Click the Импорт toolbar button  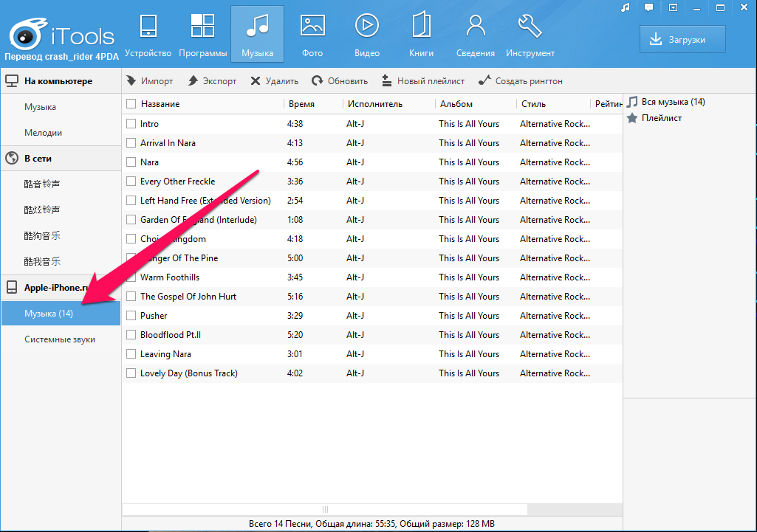pos(150,81)
